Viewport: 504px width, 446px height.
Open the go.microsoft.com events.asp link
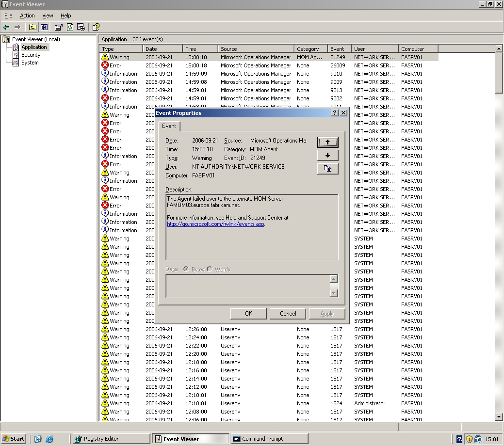(215, 224)
